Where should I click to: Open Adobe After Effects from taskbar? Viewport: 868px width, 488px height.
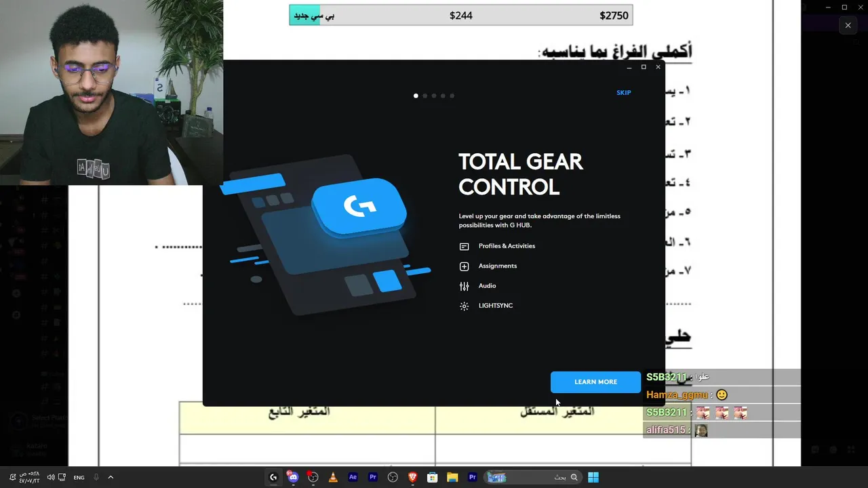point(353,477)
